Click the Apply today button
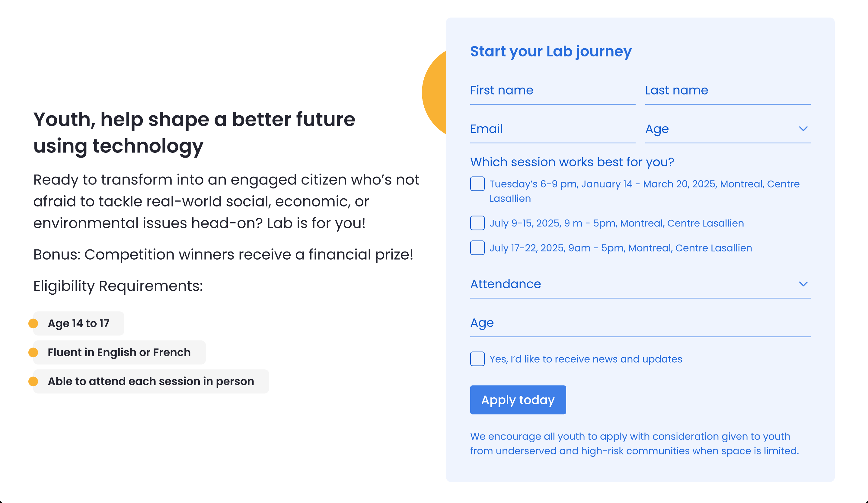Screen dimensions: 868x503 (x=518, y=400)
